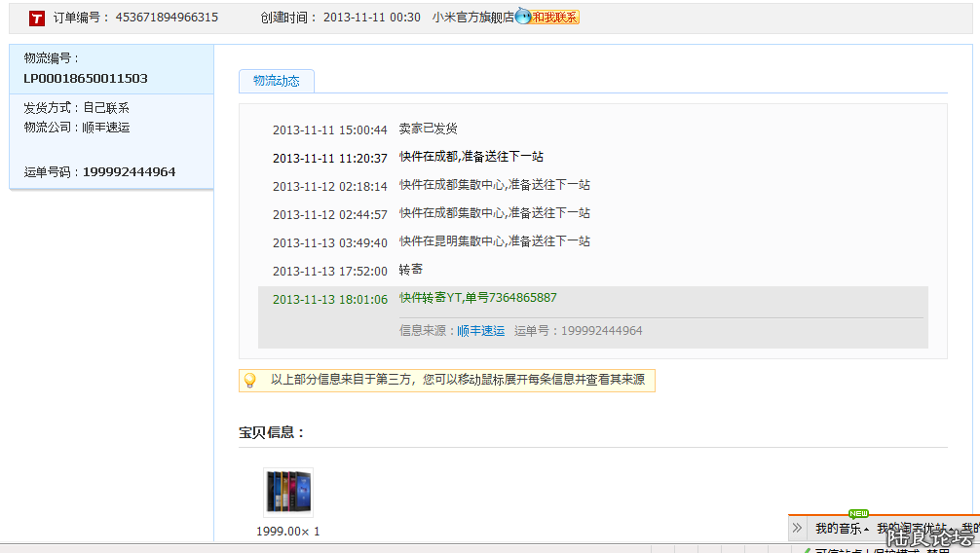Click the 快件在昆明集散中心 tracking entry
Screen dimensions: 980x553
pyautogui.click(x=494, y=241)
